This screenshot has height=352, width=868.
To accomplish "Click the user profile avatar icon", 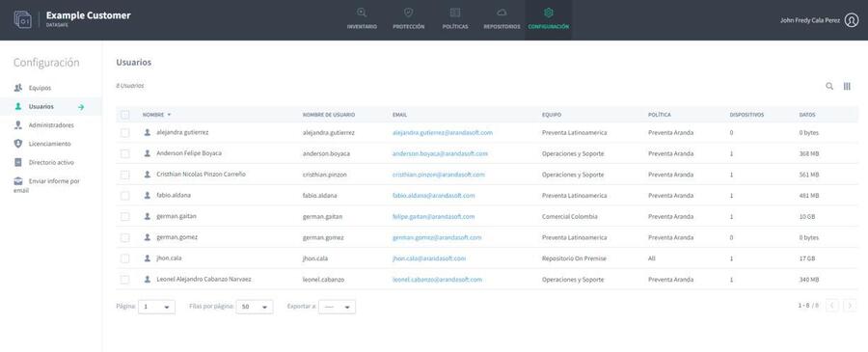I will click(x=852, y=20).
